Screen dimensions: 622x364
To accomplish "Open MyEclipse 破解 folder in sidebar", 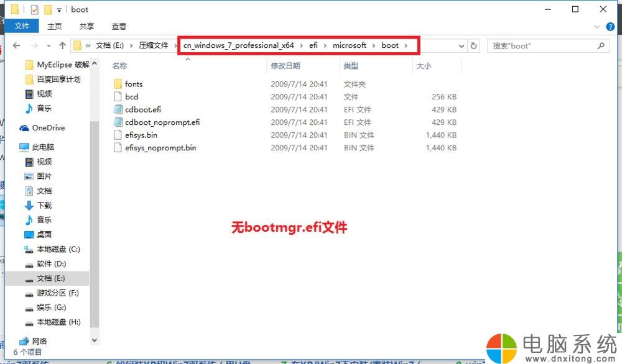I will pyautogui.click(x=57, y=65).
